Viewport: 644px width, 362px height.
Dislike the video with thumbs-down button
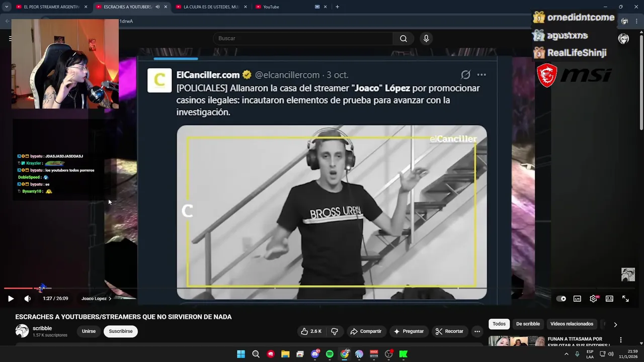334,331
